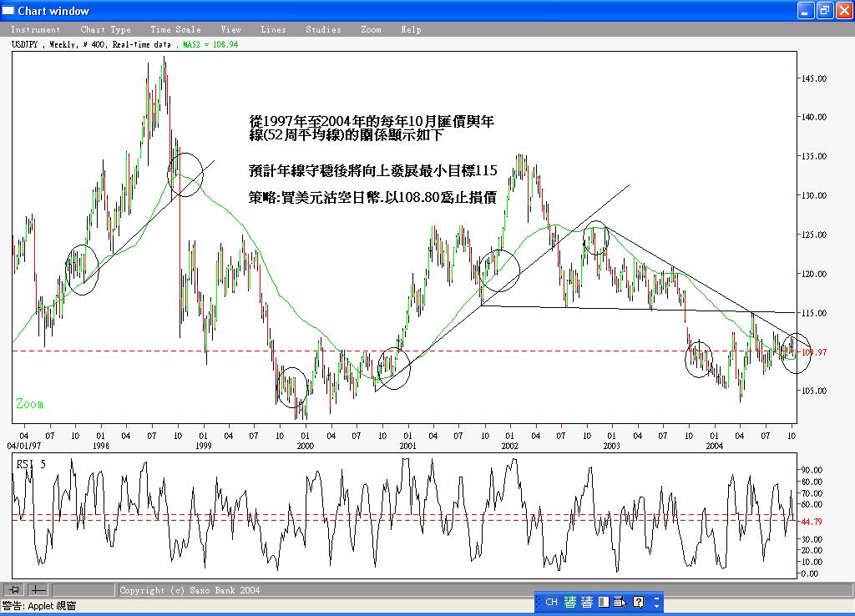Click the pin icon in the bottom status bar

tap(14, 589)
